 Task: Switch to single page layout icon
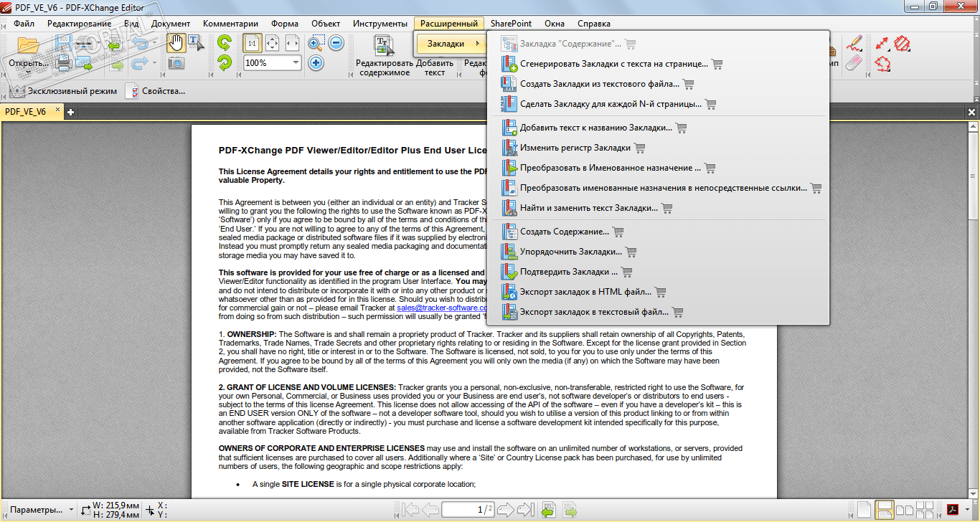[x=864, y=510]
